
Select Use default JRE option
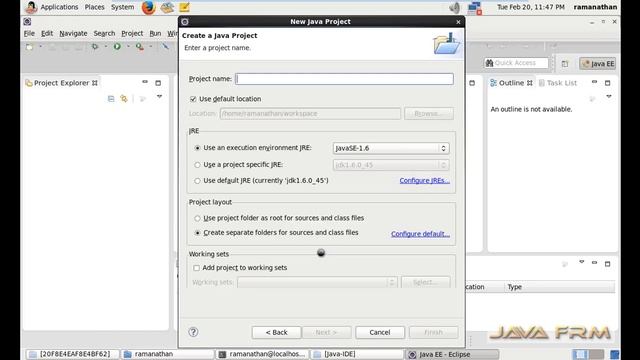[x=198, y=181]
